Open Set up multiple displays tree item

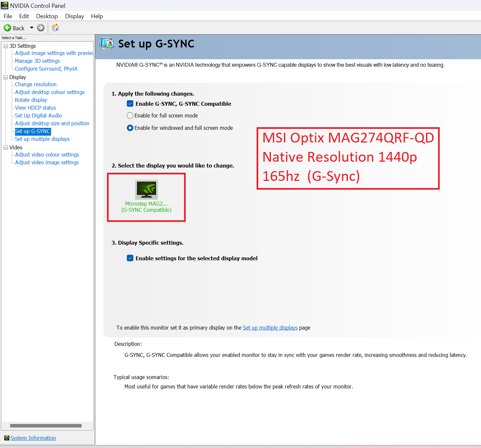point(42,139)
